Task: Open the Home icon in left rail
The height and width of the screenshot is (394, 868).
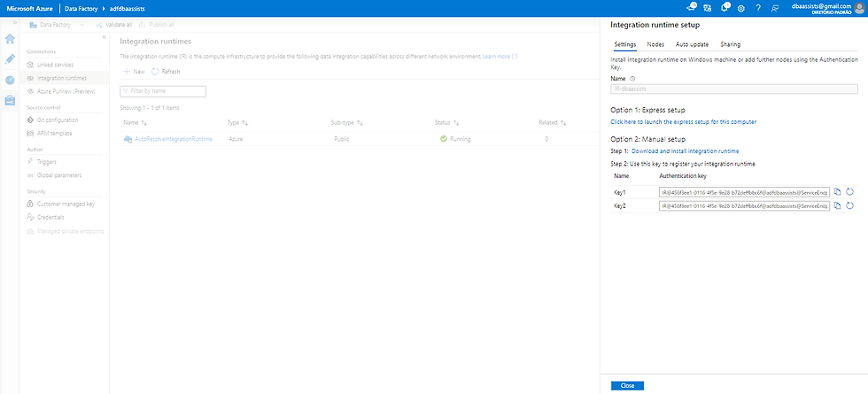Action: pyautogui.click(x=10, y=39)
